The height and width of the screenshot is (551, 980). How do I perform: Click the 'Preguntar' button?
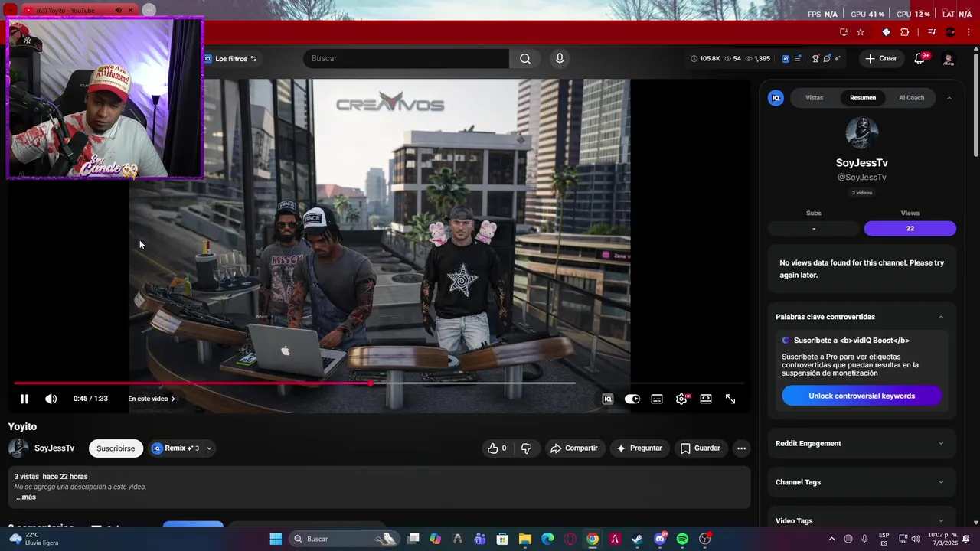[639, 448]
